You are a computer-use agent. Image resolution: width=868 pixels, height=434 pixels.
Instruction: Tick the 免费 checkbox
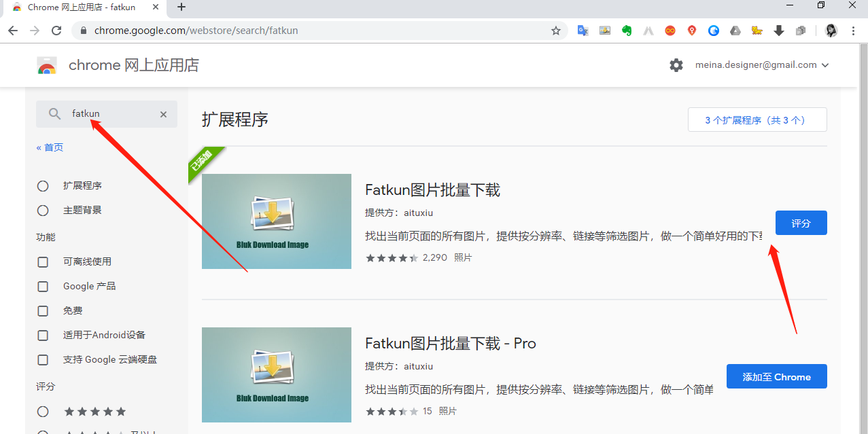click(x=43, y=311)
